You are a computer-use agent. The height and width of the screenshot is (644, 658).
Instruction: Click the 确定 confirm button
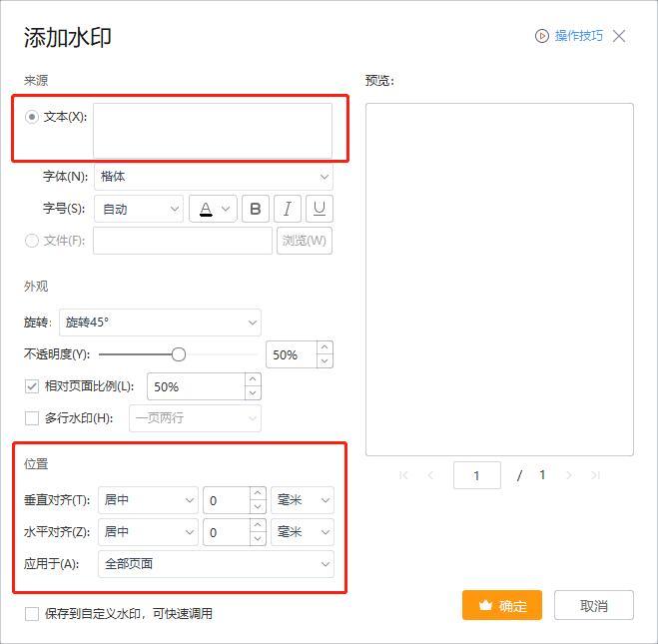tap(502, 605)
